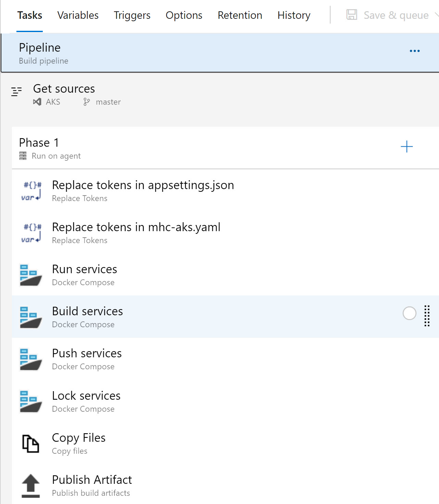This screenshot has height=504, width=439.
Task: Switch to the Variables tab
Action: coord(78,15)
